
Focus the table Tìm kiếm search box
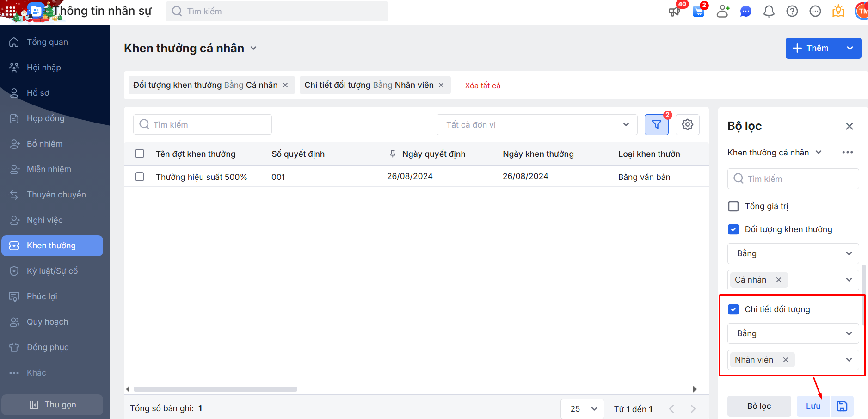coord(203,124)
